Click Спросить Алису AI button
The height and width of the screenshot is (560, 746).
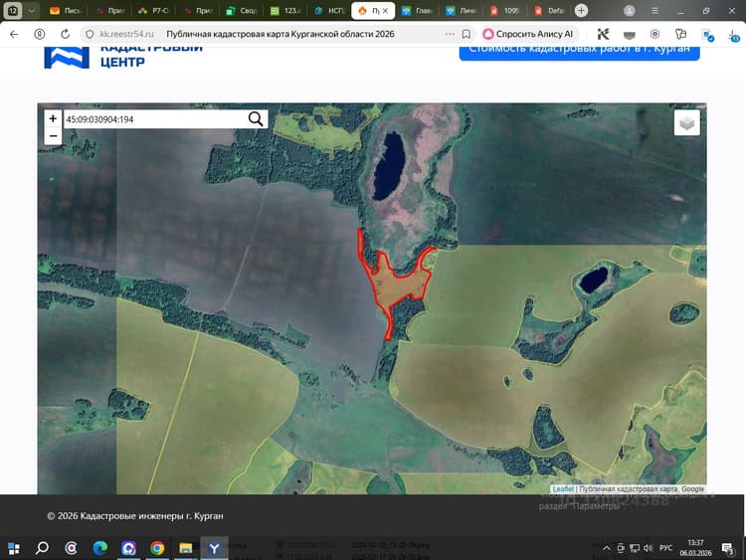tap(528, 34)
